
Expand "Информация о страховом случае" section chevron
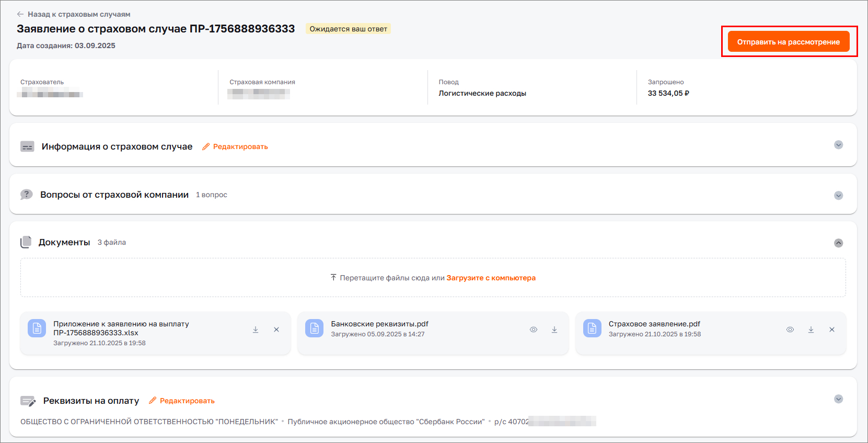[838, 145]
